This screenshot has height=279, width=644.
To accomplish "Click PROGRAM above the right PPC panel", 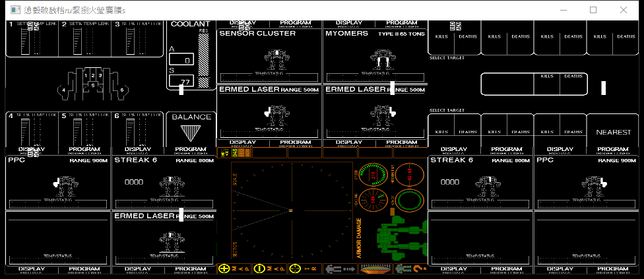I will [613, 149].
